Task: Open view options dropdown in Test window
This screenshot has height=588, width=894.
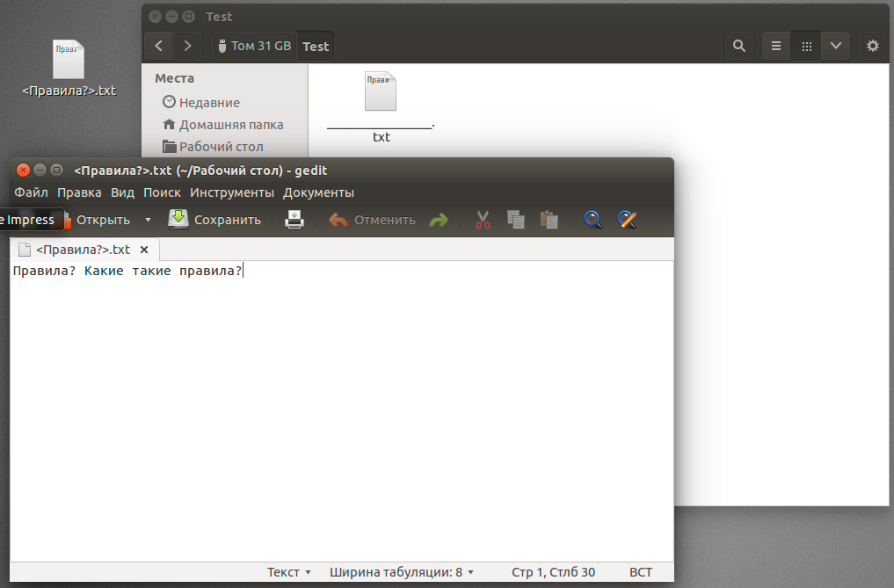Action: 835,46
